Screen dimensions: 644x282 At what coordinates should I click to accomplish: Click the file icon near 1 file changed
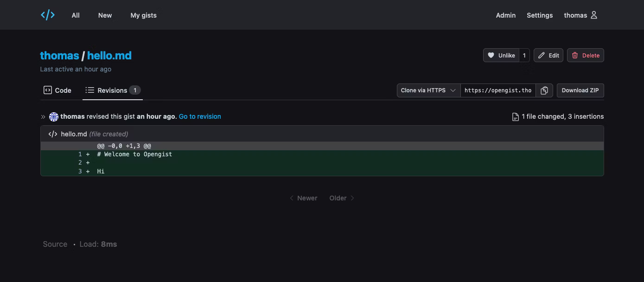coord(515,117)
